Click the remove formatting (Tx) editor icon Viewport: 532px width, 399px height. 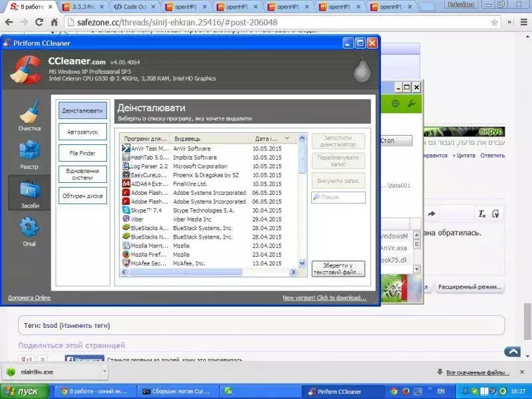[481, 213]
